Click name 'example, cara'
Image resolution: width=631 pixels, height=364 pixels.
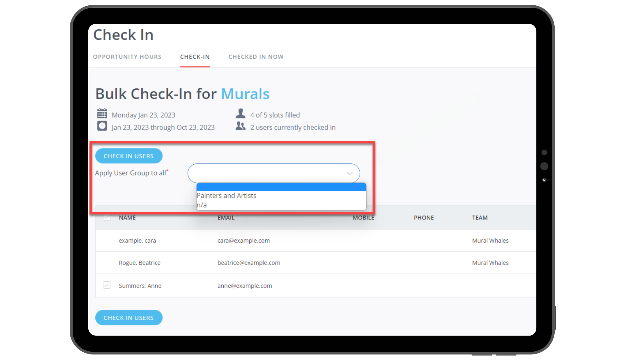coord(137,241)
